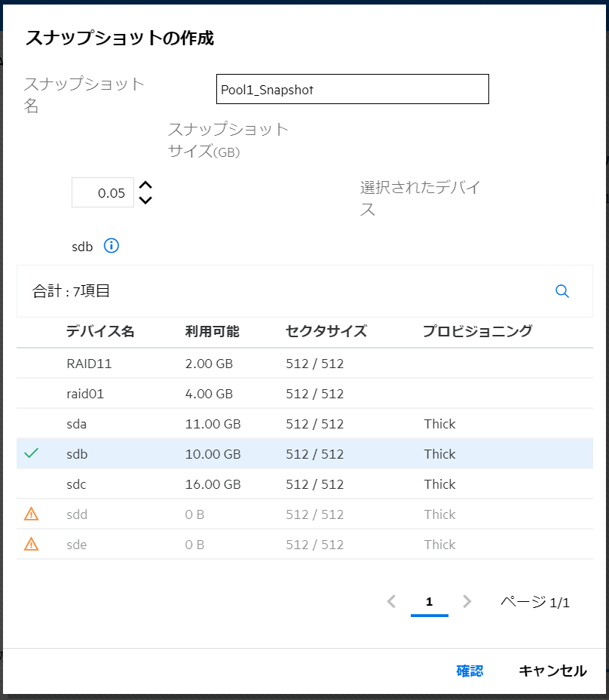This screenshot has width=609, height=700.
Task: Sort by セクタサイズ column header
Action: click(326, 331)
